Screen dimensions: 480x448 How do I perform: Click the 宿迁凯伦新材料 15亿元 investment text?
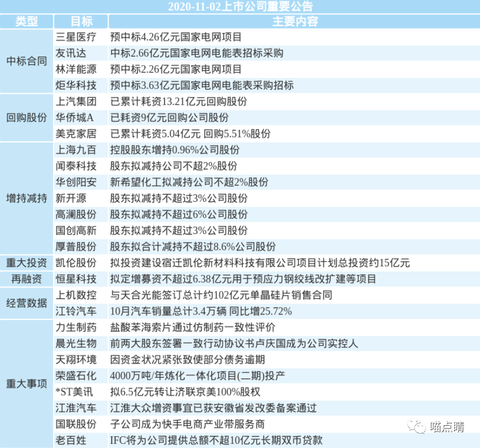(260, 263)
